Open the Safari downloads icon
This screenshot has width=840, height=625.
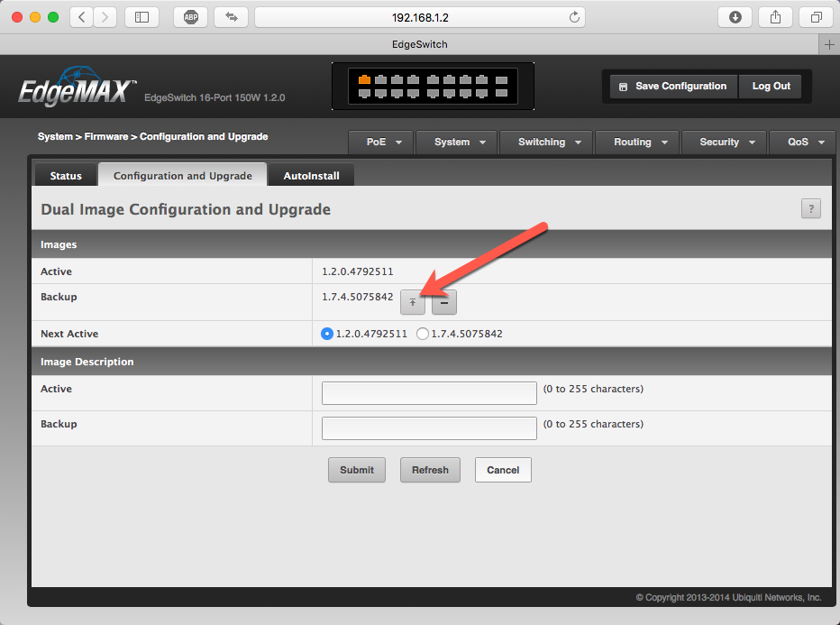(x=735, y=17)
